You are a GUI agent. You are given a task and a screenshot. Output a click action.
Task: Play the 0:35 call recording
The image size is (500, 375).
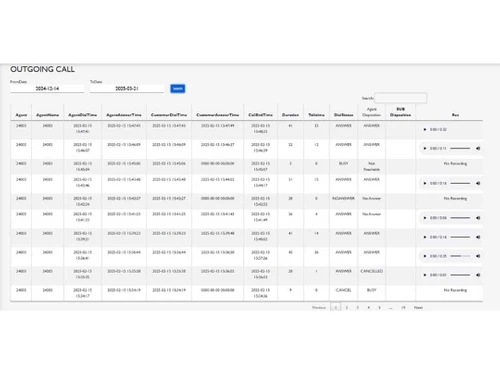pos(425,256)
